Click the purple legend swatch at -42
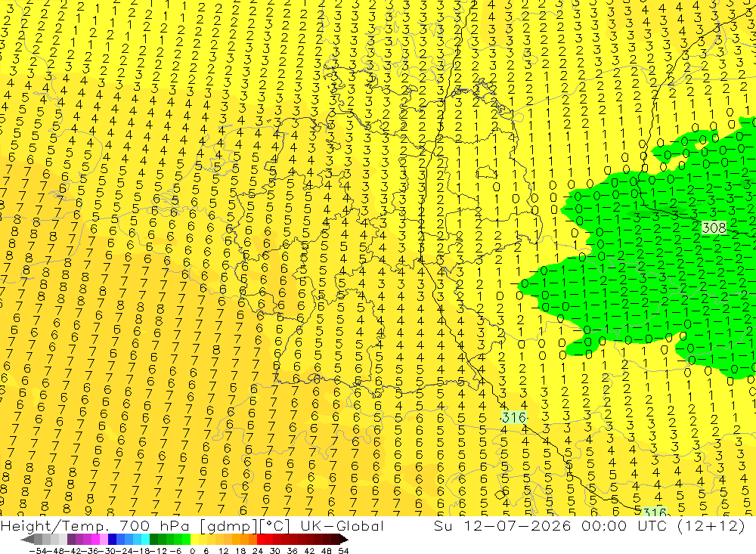 71,539
